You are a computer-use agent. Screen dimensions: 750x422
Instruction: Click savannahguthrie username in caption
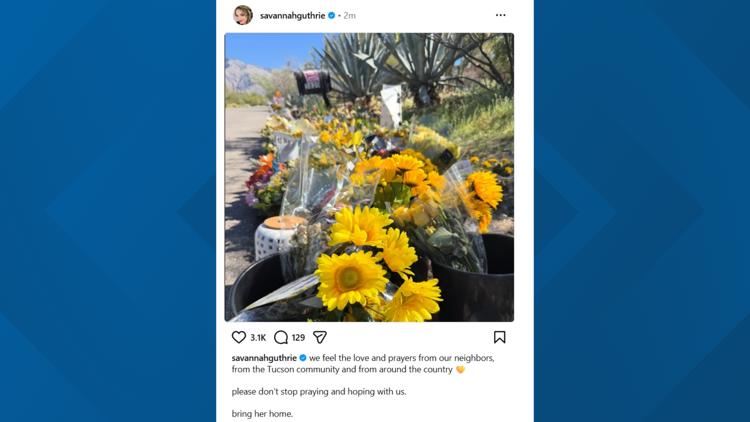click(264, 358)
